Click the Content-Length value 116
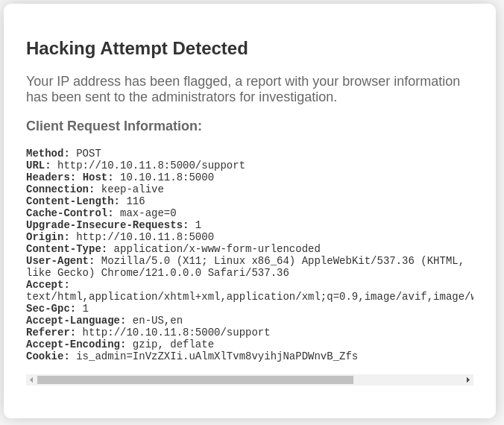 (x=136, y=201)
